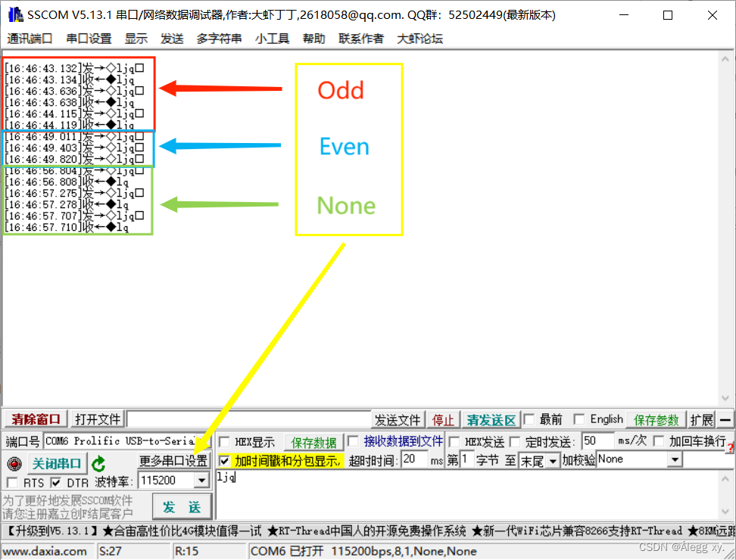Enable 接收数据到文件 checkbox
Image resolution: width=736 pixels, height=560 pixels.
point(353,441)
